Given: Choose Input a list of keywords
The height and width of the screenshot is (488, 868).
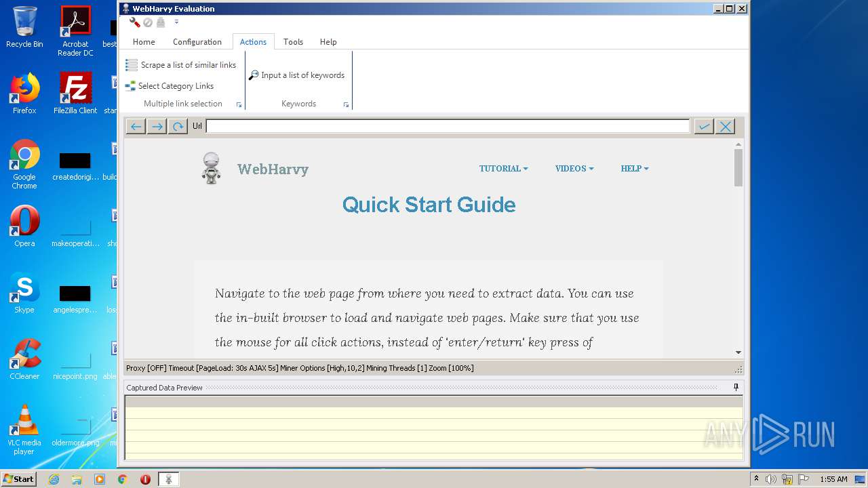Looking at the screenshot, I should [296, 75].
